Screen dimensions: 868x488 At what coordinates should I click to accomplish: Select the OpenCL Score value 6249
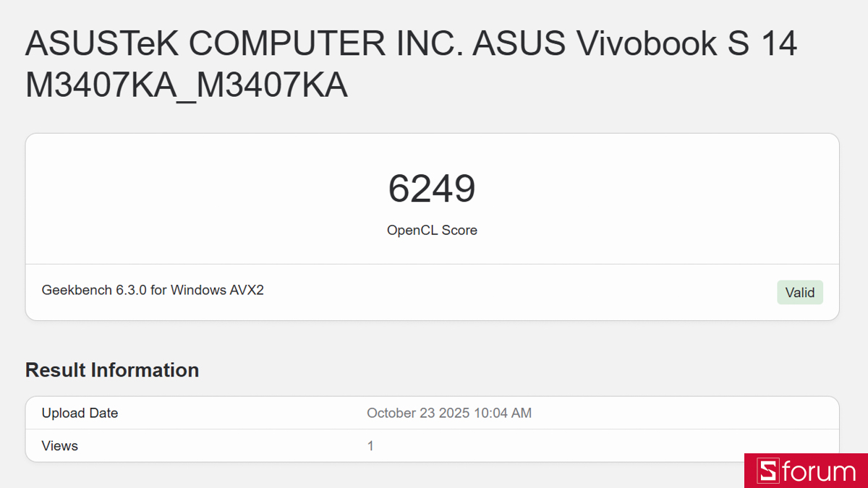(432, 189)
